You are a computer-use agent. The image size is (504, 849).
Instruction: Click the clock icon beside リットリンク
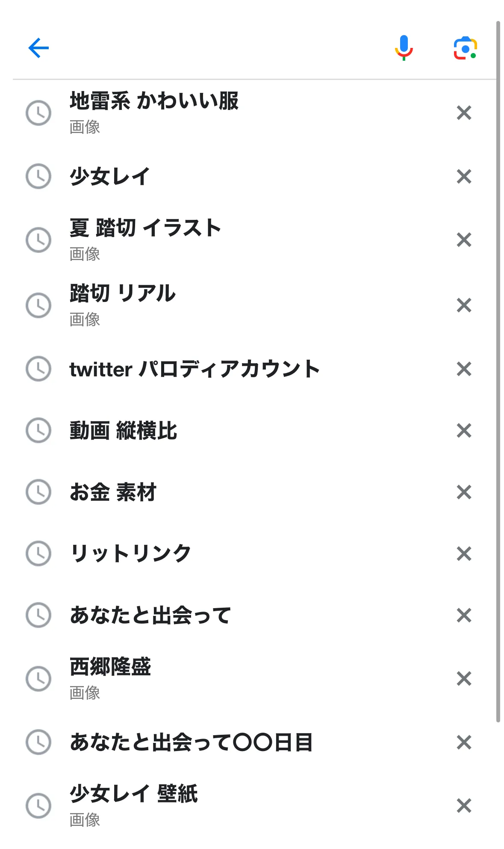pyautogui.click(x=38, y=553)
